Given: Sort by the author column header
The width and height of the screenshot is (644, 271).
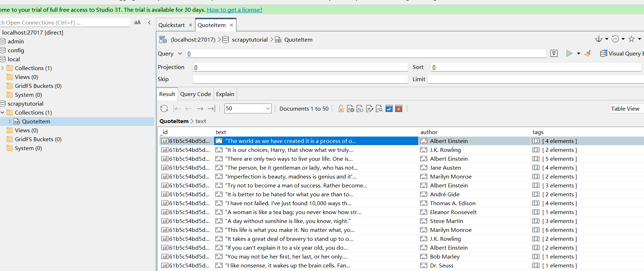Looking at the screenshot, I should pos(474,132).
